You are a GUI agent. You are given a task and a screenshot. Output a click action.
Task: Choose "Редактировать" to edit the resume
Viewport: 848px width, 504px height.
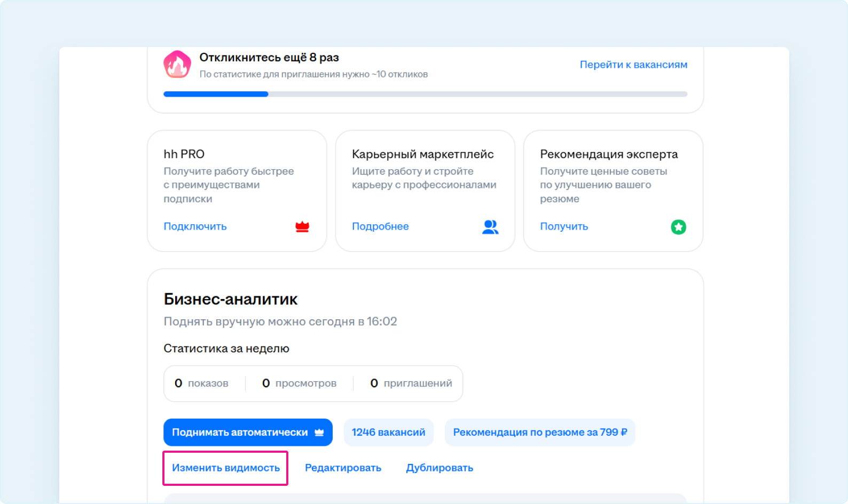343,468
